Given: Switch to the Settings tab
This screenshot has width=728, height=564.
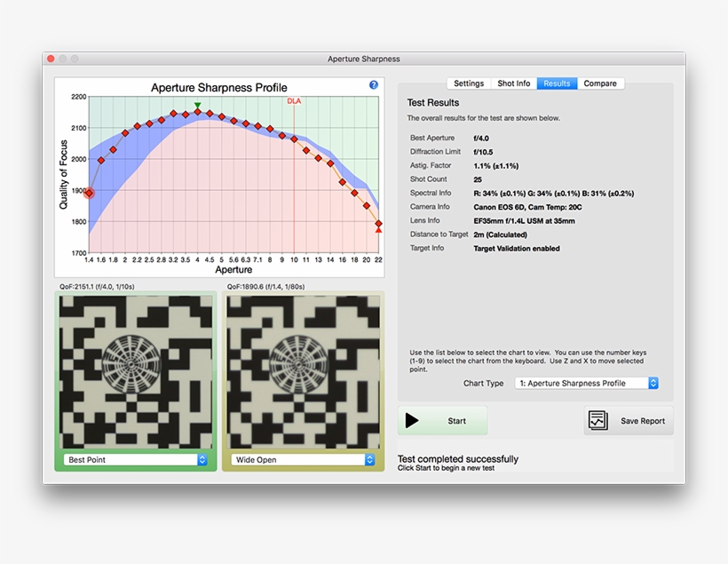Looking at the screenshot, I should click(469, 83).
